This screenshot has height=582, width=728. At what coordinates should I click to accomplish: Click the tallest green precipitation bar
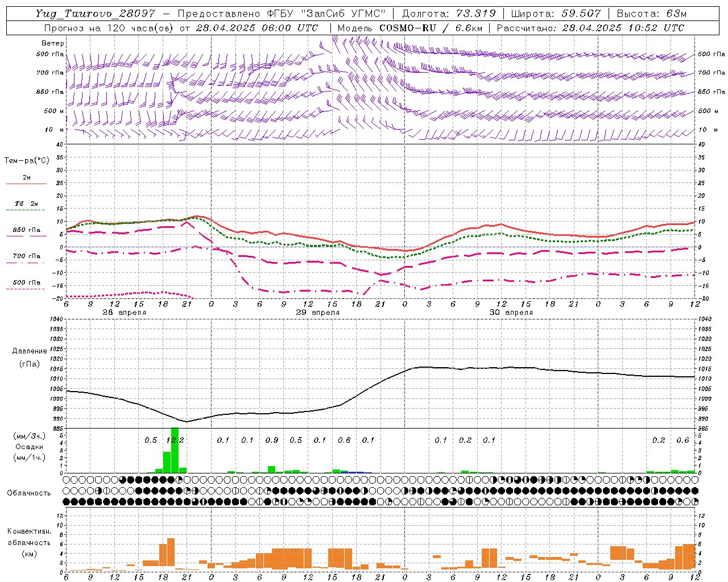(x=175, y=450)
